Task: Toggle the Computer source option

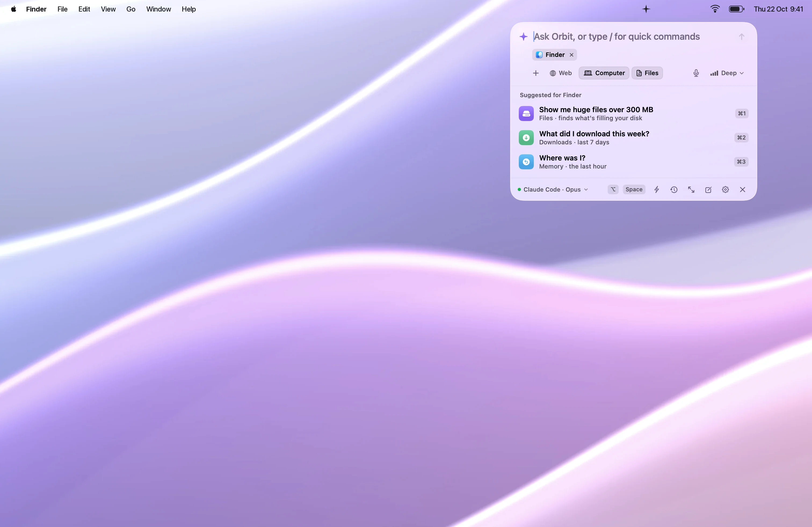Action: pos(604,73)
